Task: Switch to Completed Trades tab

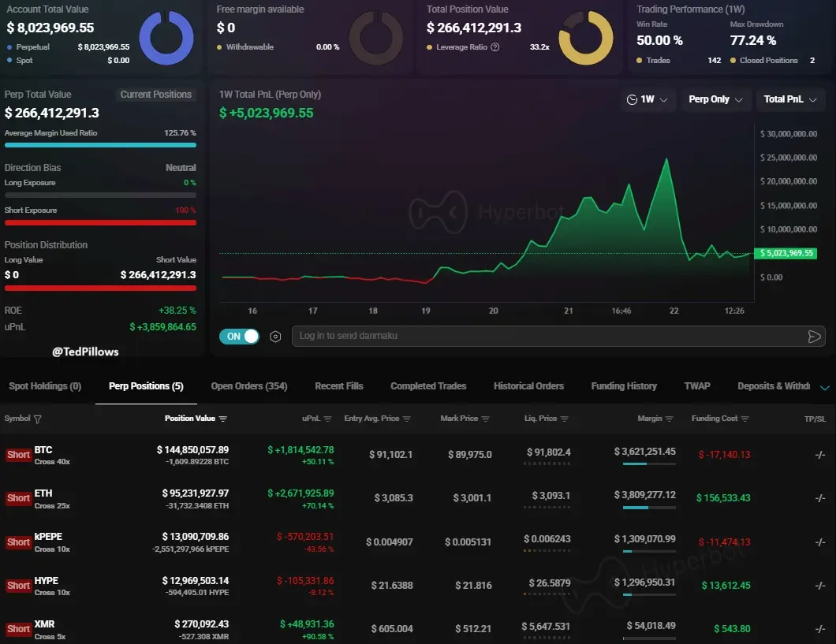Action: click(428, 386)
